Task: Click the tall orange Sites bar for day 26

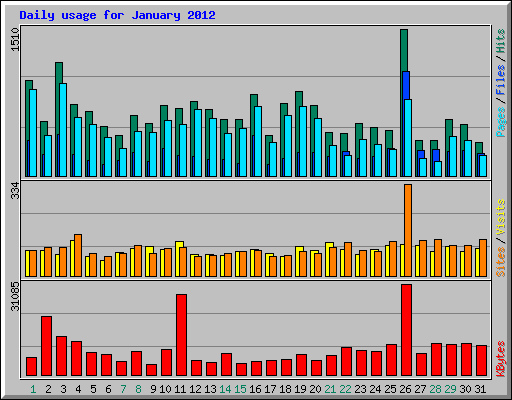Action: point(408,230)
